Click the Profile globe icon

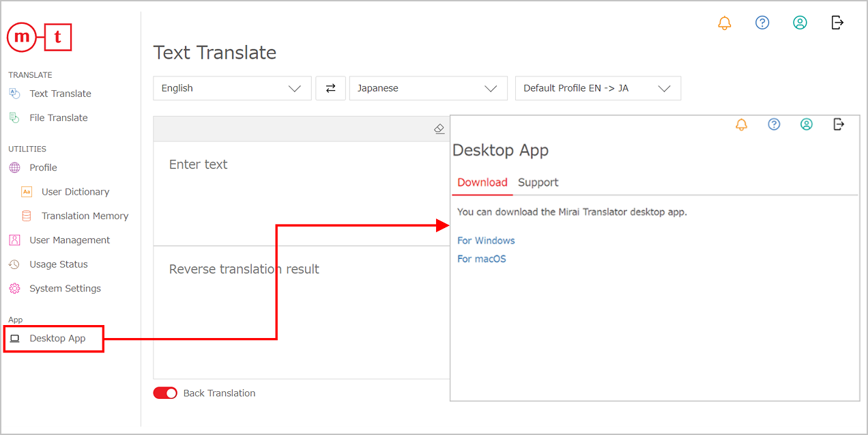point(14,167)
